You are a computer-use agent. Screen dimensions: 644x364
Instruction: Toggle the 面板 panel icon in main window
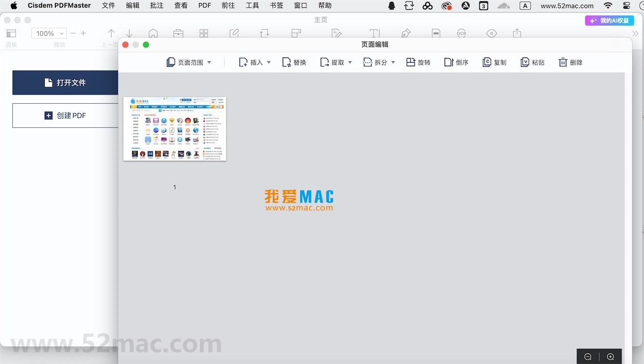coord(11,33)
